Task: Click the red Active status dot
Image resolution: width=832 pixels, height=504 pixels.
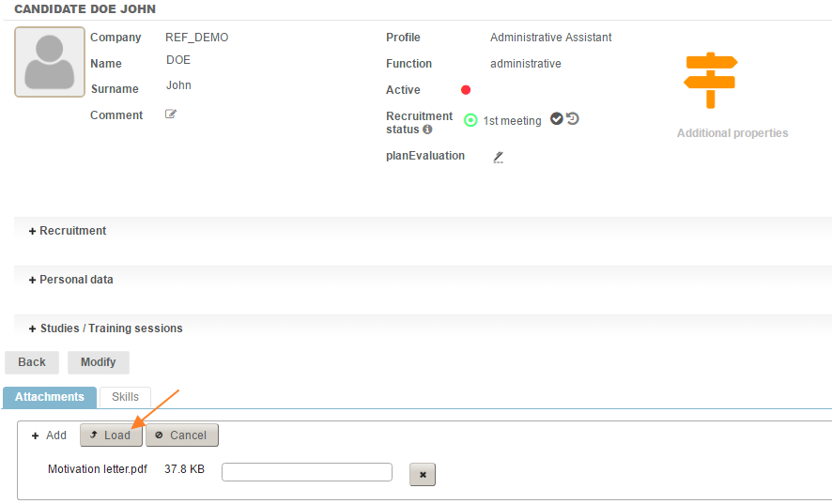Action: coord(466,90)
